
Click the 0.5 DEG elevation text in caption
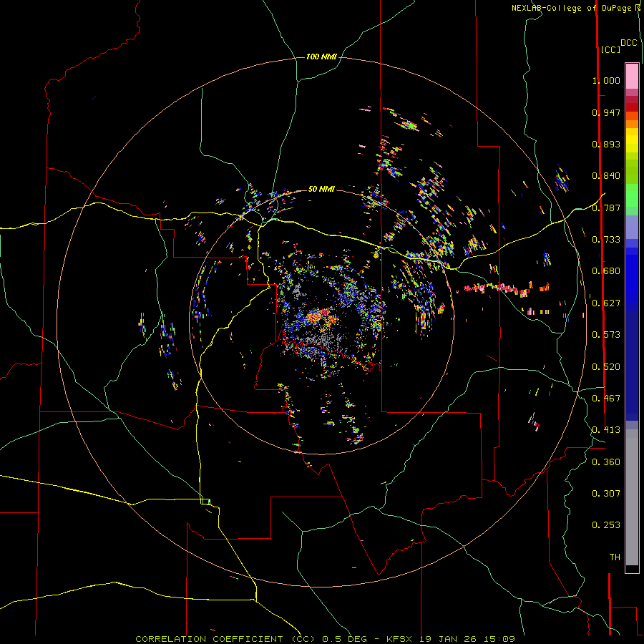(x=344, y=639)
